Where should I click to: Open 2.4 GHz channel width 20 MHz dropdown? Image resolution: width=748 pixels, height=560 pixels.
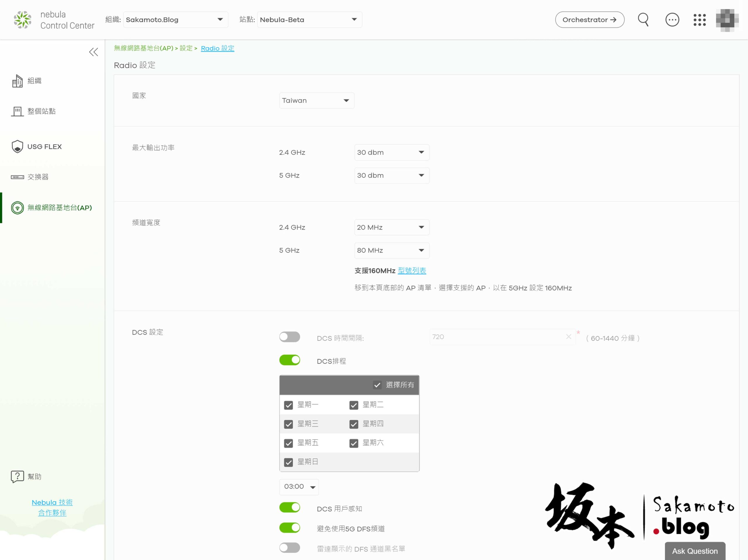click(392, 227)
